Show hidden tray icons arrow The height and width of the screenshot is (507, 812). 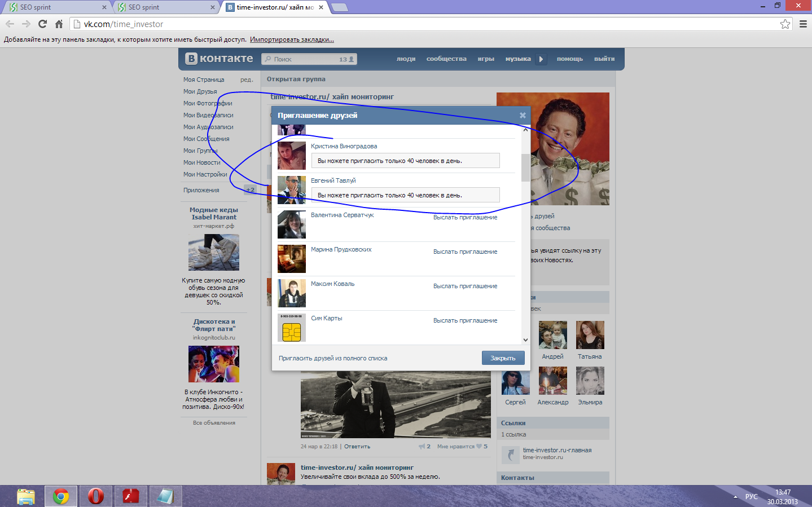pyautogui.click(x=735, y=497)
